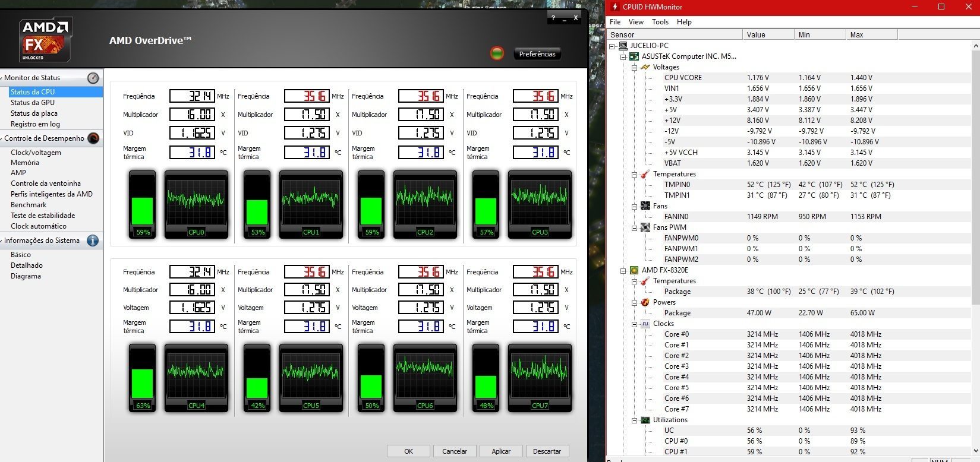The height and width of the screenshot is (462, 980).
Task: Click the fan icon next to Fans PWM
Action: coord(645,227)
